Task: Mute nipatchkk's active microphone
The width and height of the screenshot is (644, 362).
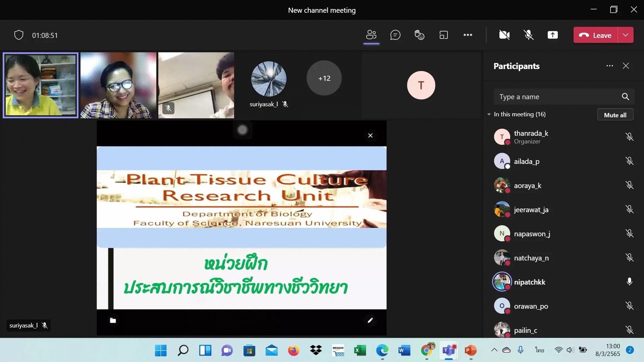Action: [x=629, y=282]
